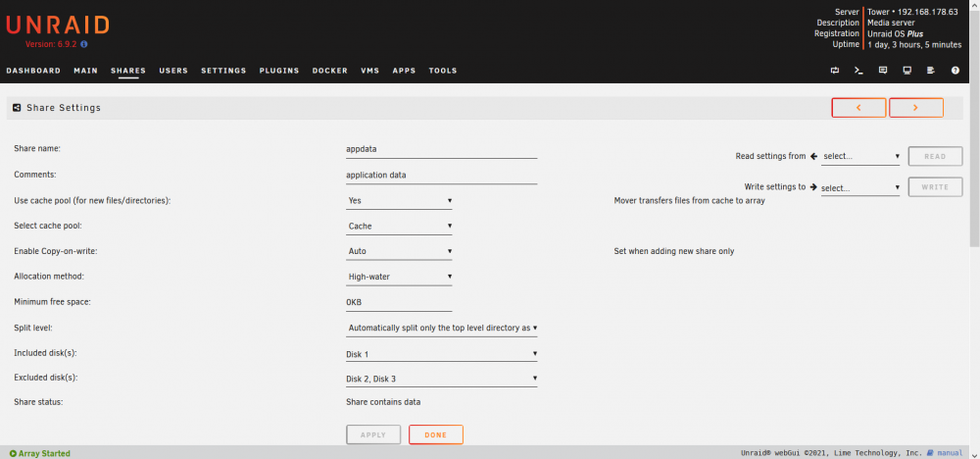Open the SETTINGS menu
The width and height of the screenshot is (980, 459).
(x=223, y=71)
